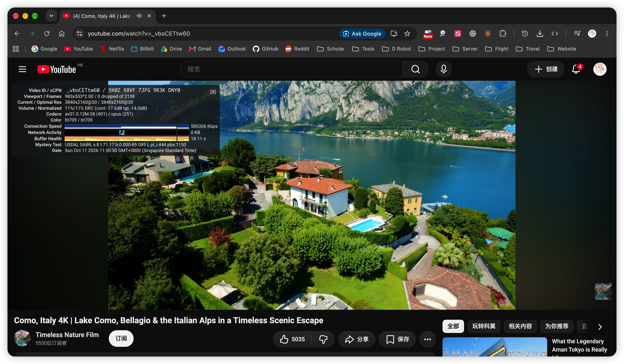Open Chrome three-dot settings menu
Viewport: 624px width, 364px height.
pos(607,33)
